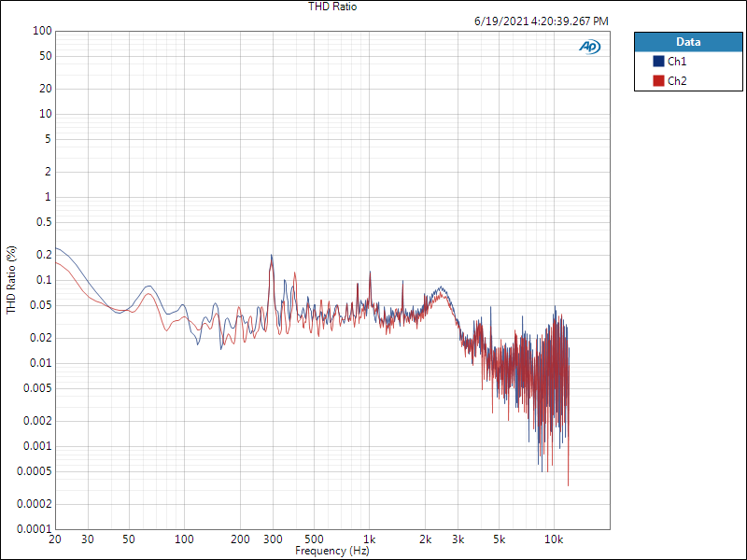
Task: Click the red Ch2 color swatch
Action: pyautogui.click(x=658, y=81)
